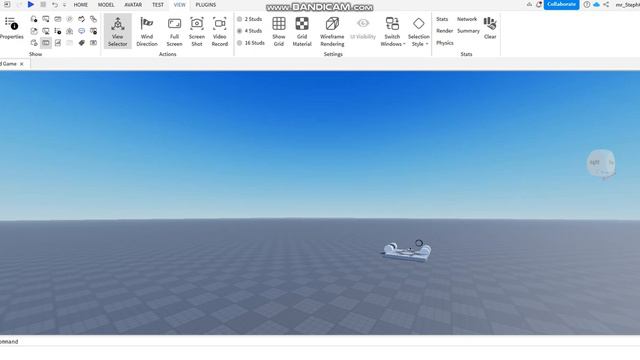Screen dimensions: 640x360
Task: Show the Stats overlay
Action: (442, 19)
